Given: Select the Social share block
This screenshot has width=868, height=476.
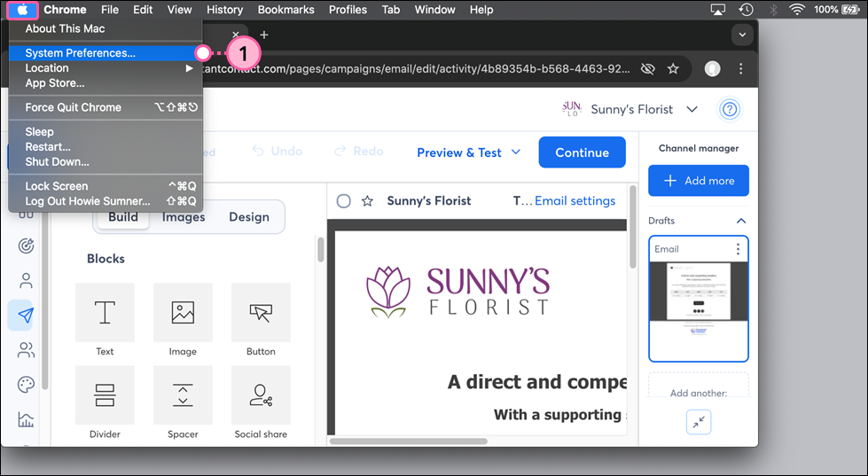Looking at the screenshot, I should click(261, 395).
